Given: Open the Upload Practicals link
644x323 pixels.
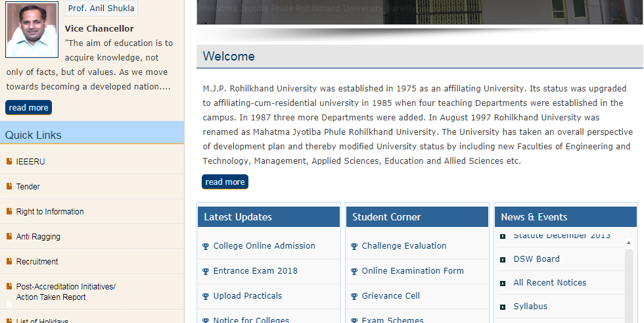Looking at the screenshot, I should [247, 296].
